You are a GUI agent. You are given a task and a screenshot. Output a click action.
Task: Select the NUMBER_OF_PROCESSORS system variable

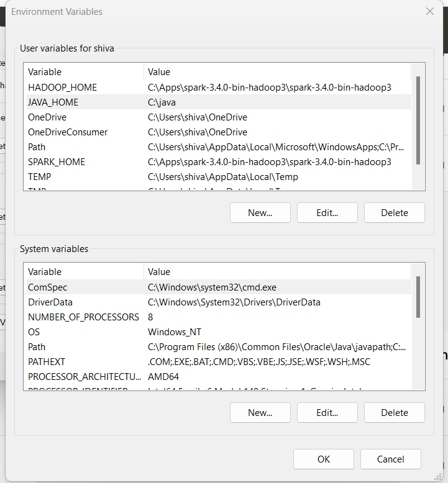coord(219,317)
